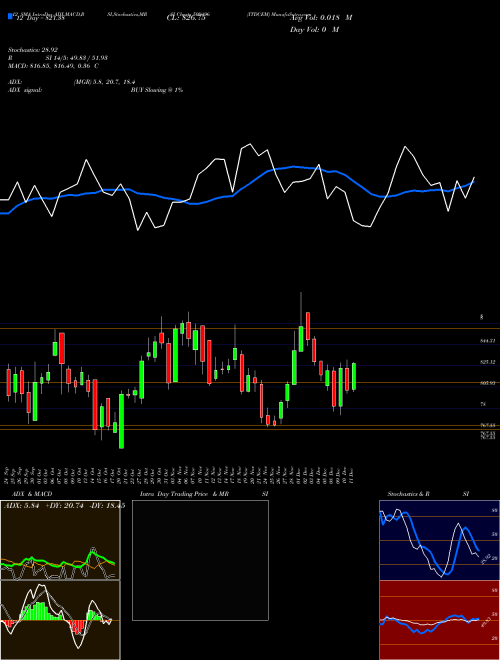Open the blue-background Stochastics chart panel
The height and width of the screenshot is (660, 500).
[x=439, y=540]
